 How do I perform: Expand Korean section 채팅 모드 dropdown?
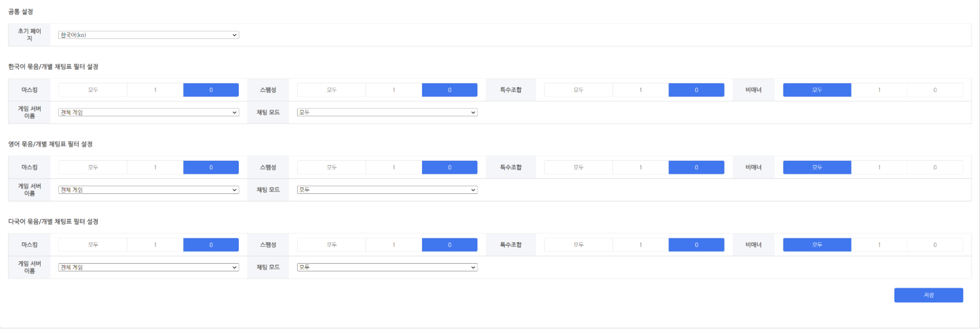(x=387, y=112)
